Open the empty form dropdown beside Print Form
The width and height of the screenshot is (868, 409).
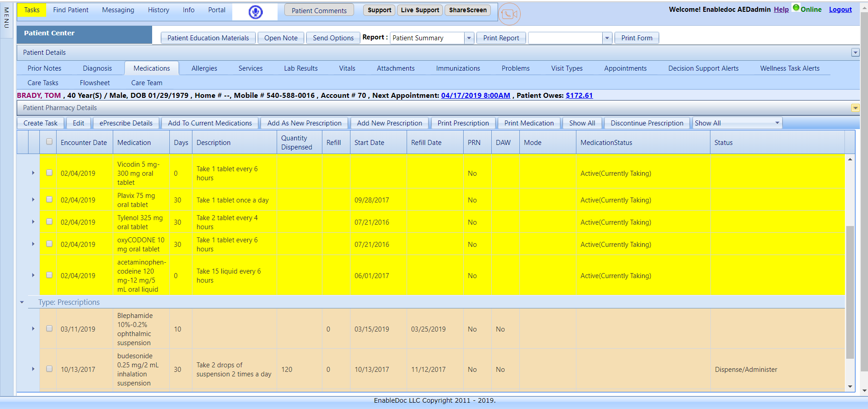pos(607,38)
